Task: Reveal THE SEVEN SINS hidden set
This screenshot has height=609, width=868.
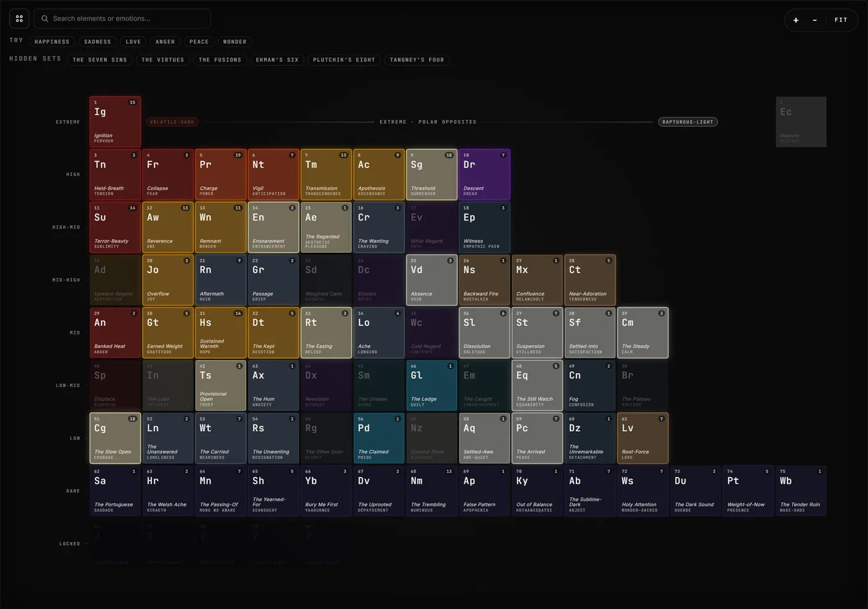Action: 100,59
